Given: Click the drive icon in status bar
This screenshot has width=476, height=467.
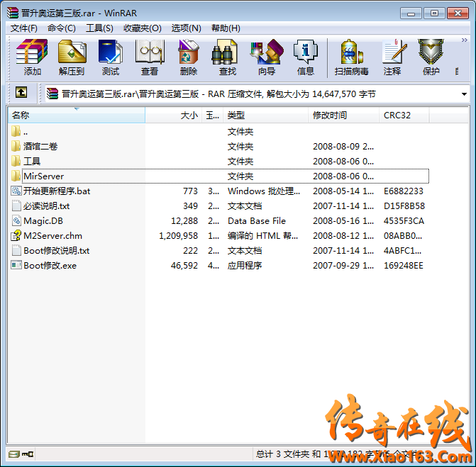Looking at the screenshot, I should click(x=14, y=454).
